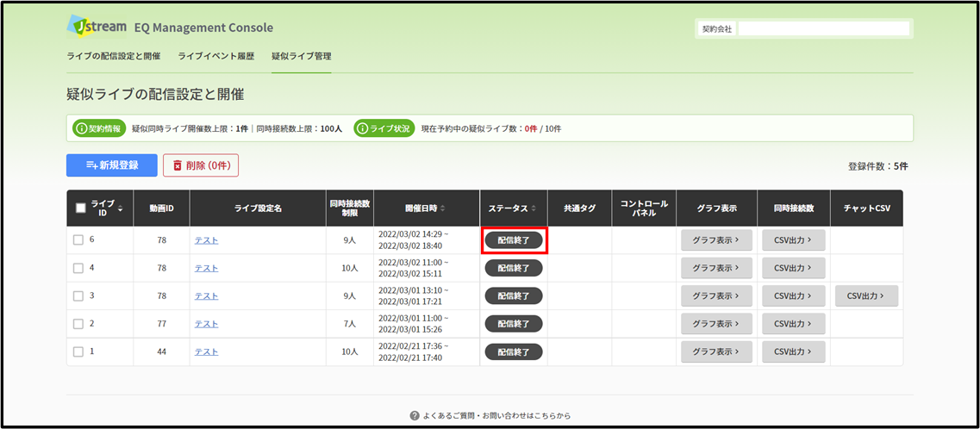
Task: Open the ライブイベント履歴 tab
Action: click(x=215, y=56)
